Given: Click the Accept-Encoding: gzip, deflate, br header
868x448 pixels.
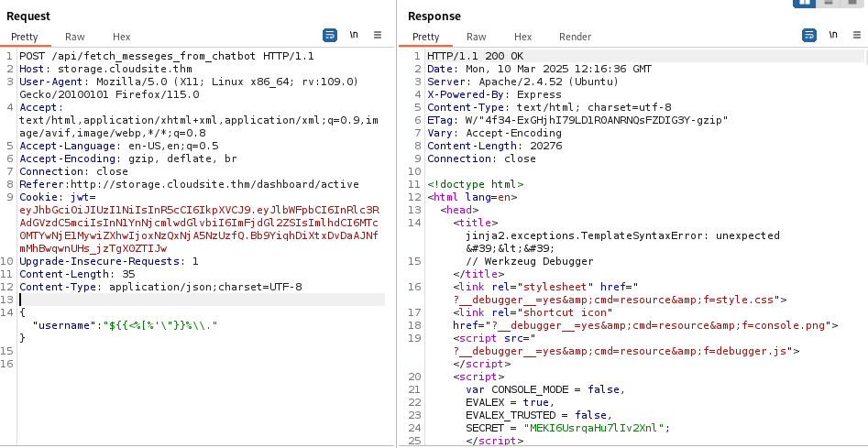Looking at the screenshot, I should pyautogui.click(x=128, y=158).
